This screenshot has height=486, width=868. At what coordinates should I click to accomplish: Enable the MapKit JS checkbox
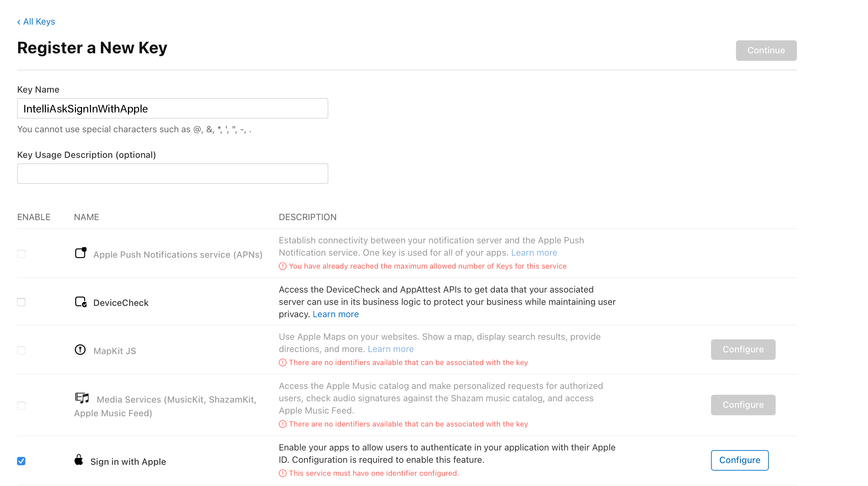21,350
